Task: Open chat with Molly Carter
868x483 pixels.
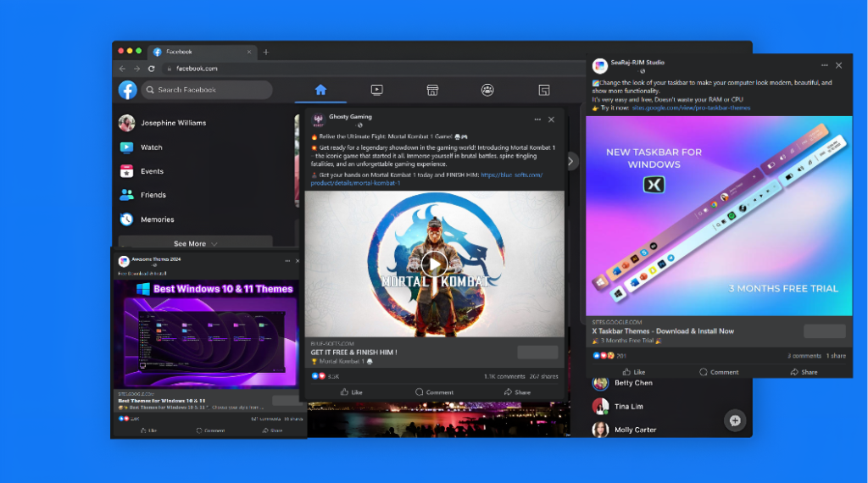Action: pyautogui.click(x=625, y=430)
